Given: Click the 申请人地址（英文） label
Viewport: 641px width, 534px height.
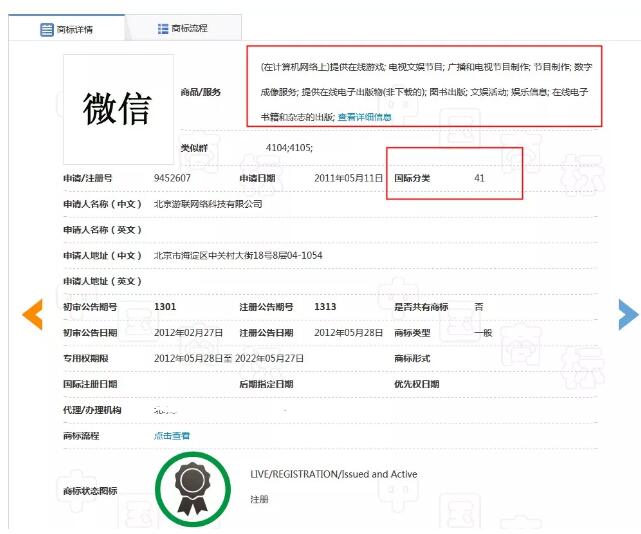Looking at the screenshot, I should click(102, 281).
